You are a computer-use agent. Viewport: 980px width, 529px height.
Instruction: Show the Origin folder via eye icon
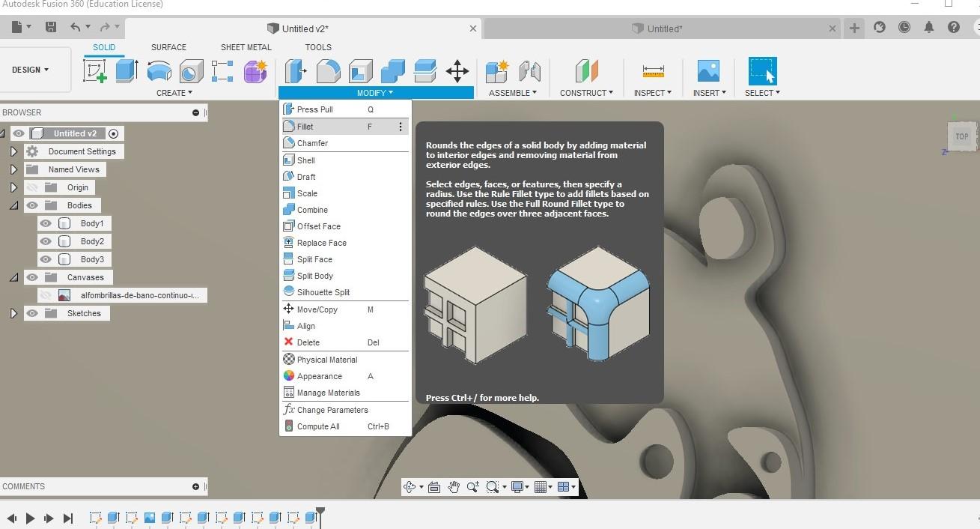coord(32,187)
